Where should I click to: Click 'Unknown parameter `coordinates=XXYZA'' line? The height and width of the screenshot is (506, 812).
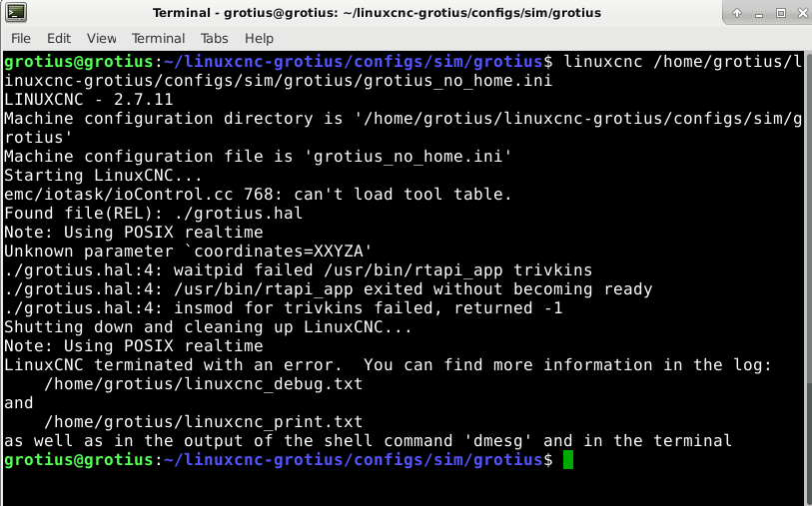pos(188,251)
